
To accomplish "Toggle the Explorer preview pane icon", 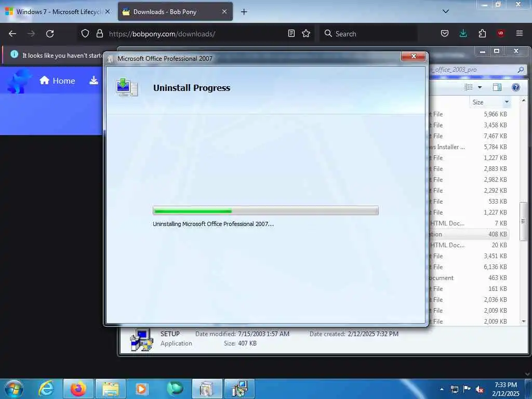I will [x=497, y=87].
